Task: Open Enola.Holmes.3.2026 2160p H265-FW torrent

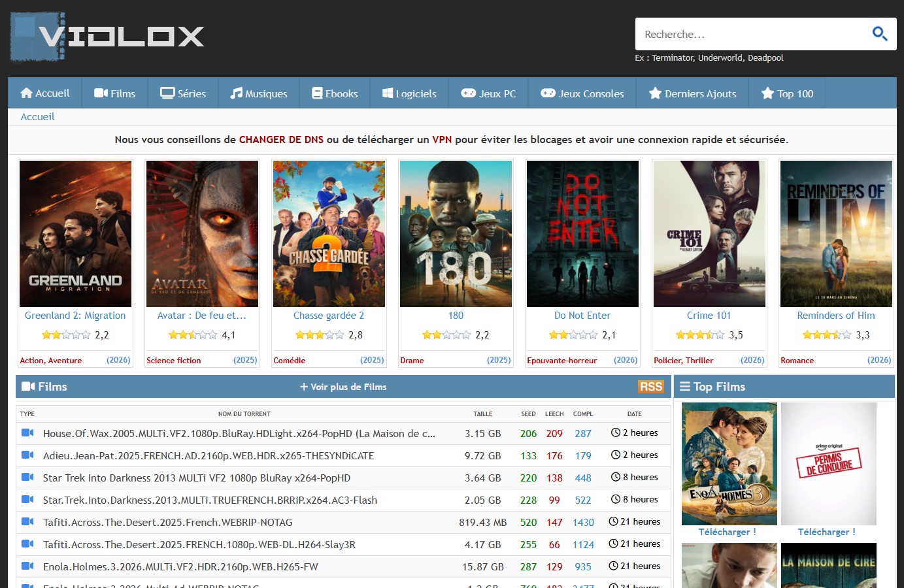Action: point(180,567)
